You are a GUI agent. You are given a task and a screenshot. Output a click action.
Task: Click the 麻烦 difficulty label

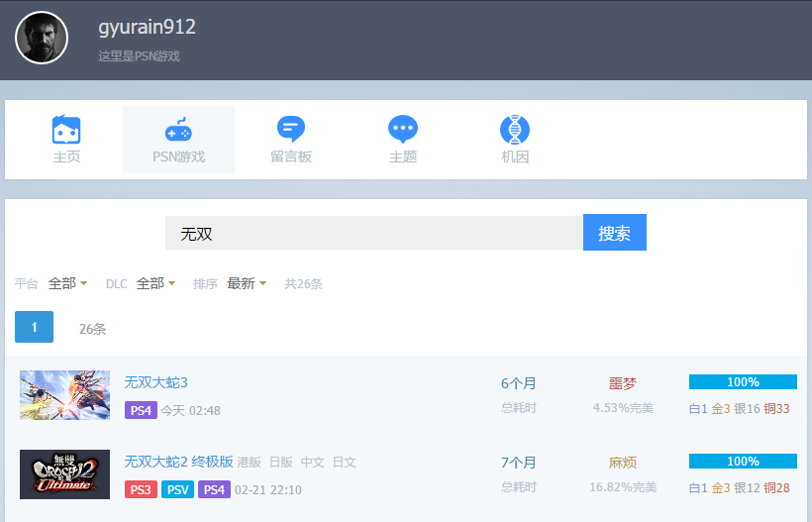[x=623, y=463]
